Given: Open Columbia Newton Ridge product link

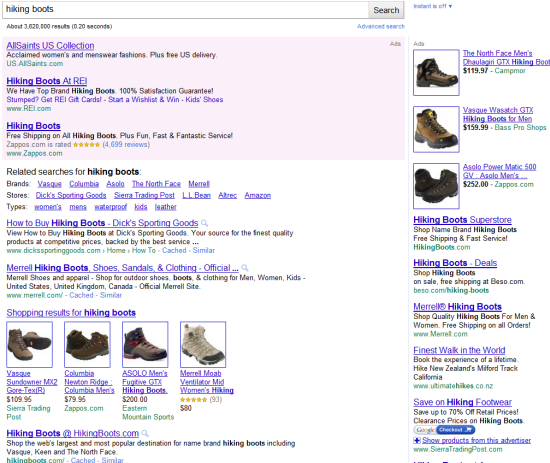Looking at the screenshot, I should point(89,382).
